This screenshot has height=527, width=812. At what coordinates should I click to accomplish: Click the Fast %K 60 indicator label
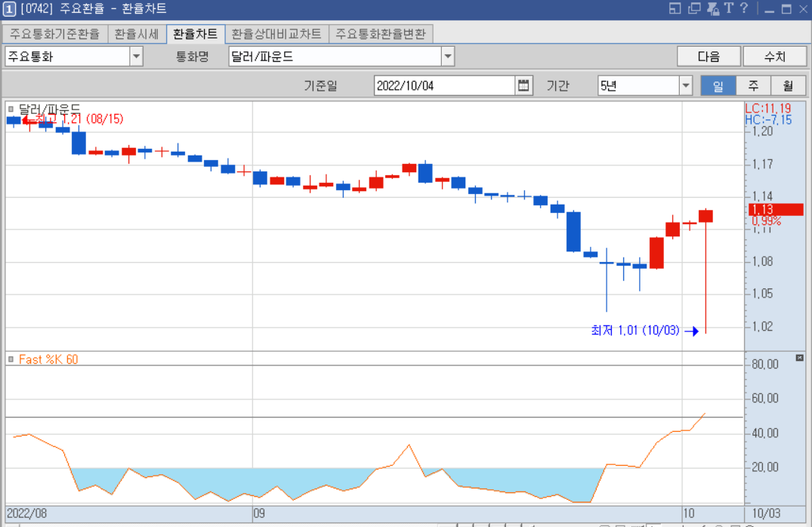tap(48, 359)
